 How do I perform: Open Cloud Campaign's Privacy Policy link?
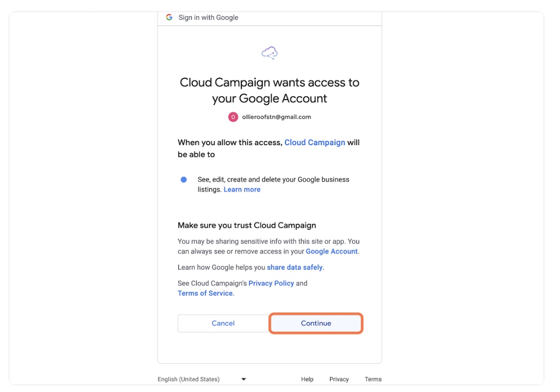(x=271, y=283)
